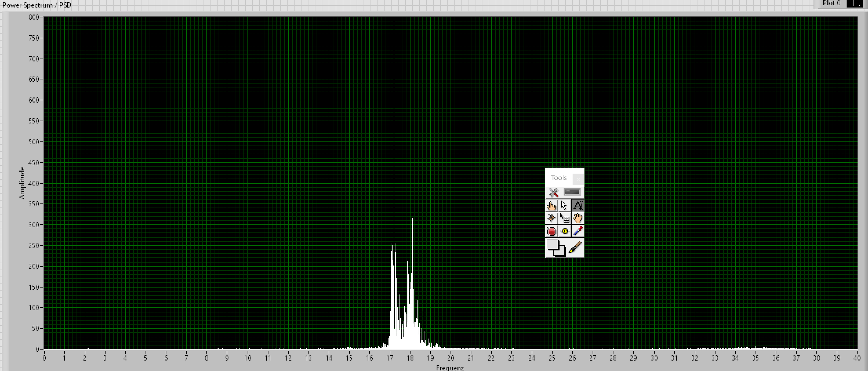This screenshot has height=371, width=868.
Task: Select the Scroll Window hand tool
Action: pos(578,218)
